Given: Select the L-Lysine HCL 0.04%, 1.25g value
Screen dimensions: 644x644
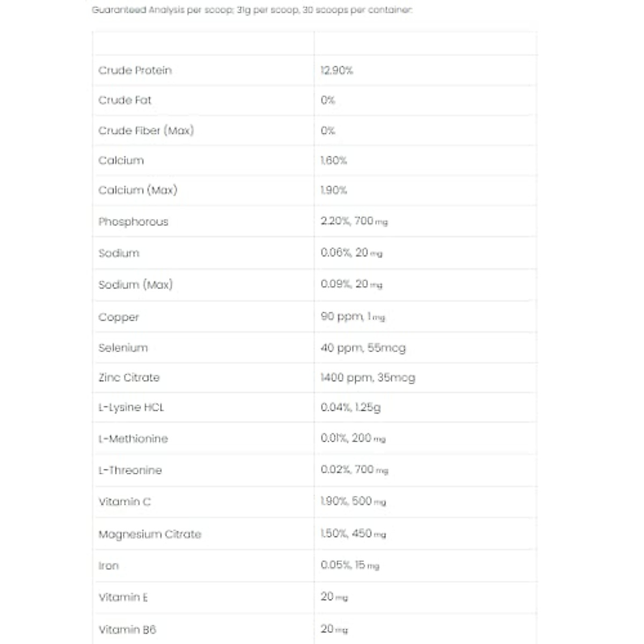Looking at the screenshot, I should pos(351,407).
